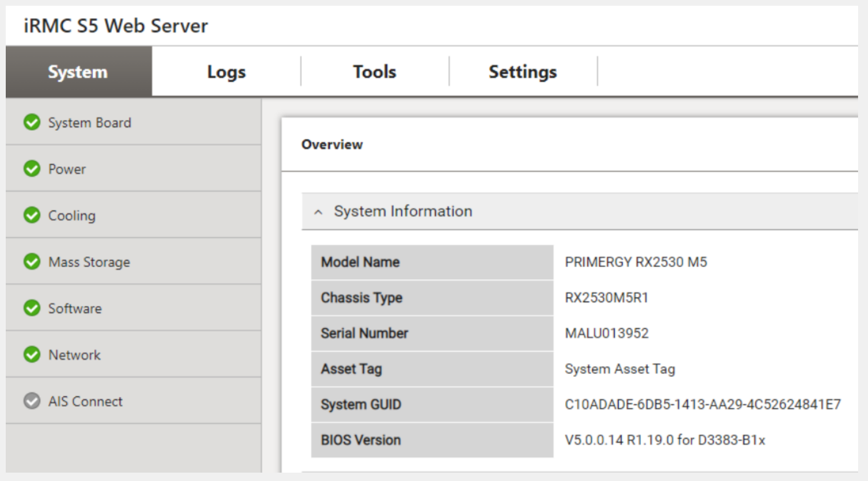This screenshot has height=481, width=868.
Task: Click the BIOS Version label cell
Action: (x=432, y=440)
